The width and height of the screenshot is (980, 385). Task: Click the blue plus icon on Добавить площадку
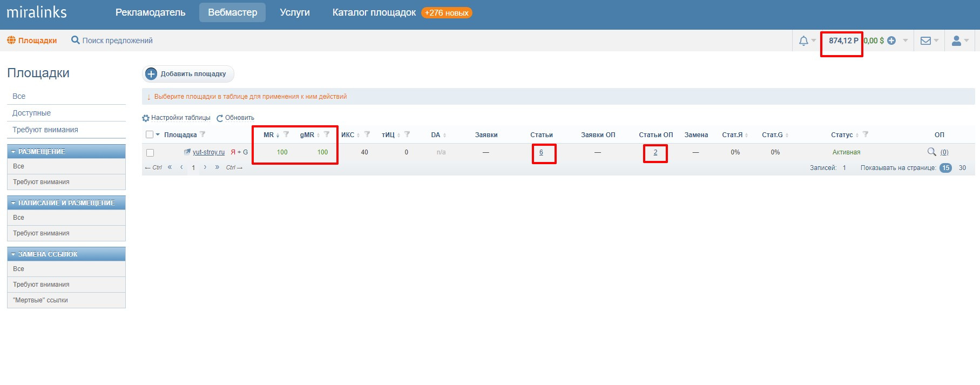click(x=151, y=74)
